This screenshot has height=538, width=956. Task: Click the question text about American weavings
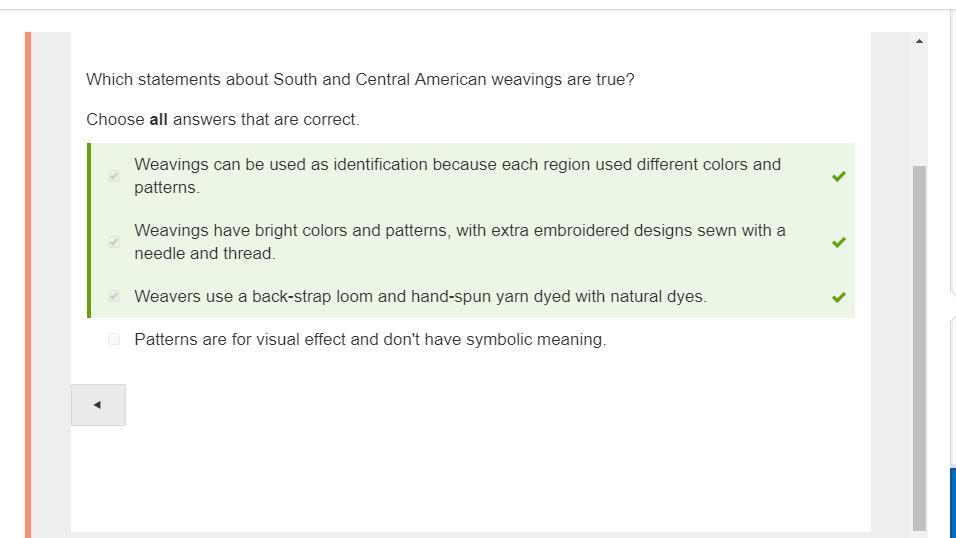pos(360,79)
